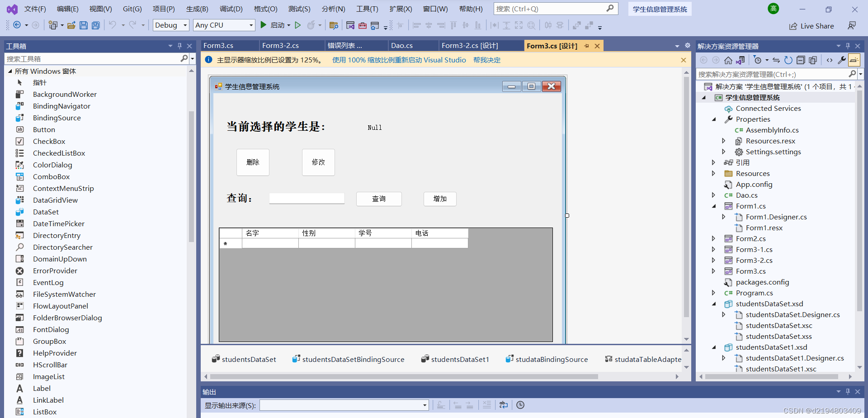Image resolution: width=868 pixels, height=418 pixels.
Task: Toggle the Live Share button
Action: 811,26
